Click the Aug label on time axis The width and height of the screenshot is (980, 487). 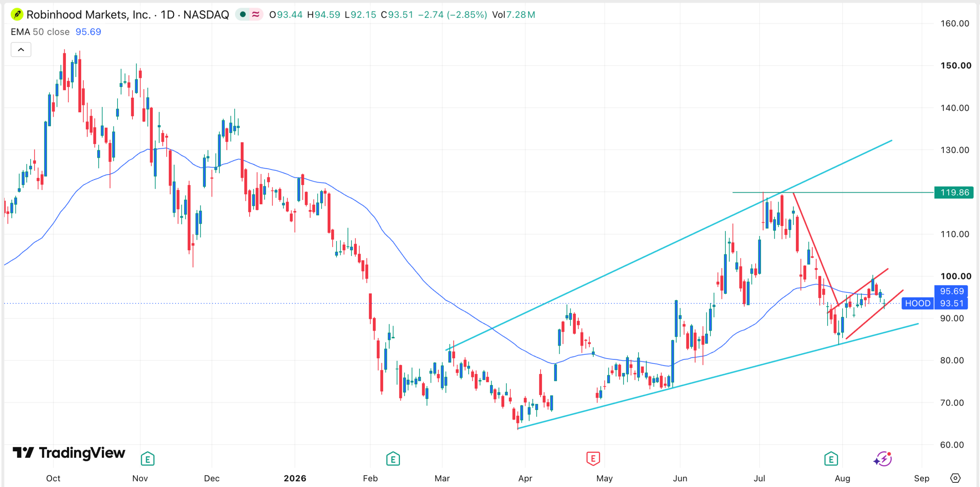click(842, 478)
